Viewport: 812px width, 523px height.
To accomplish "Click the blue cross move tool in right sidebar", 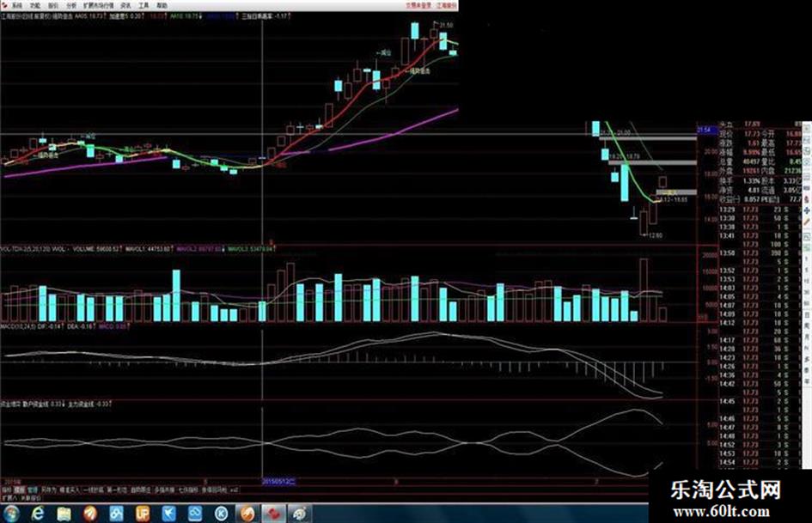I will click(807, 210).
